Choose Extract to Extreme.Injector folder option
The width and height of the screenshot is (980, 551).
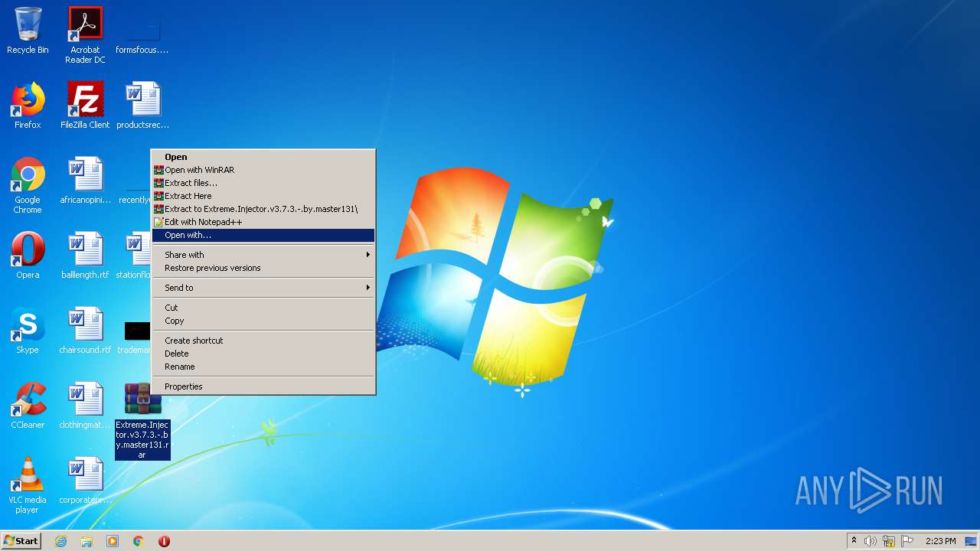[x=263, y=209]
